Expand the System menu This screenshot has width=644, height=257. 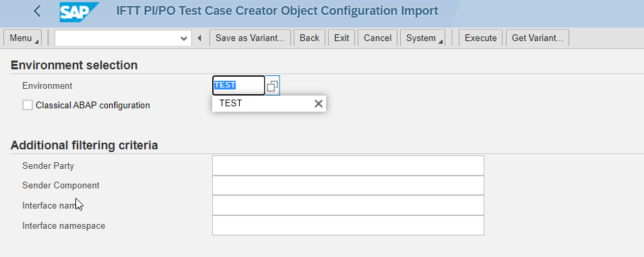click(x=422, y=38)
